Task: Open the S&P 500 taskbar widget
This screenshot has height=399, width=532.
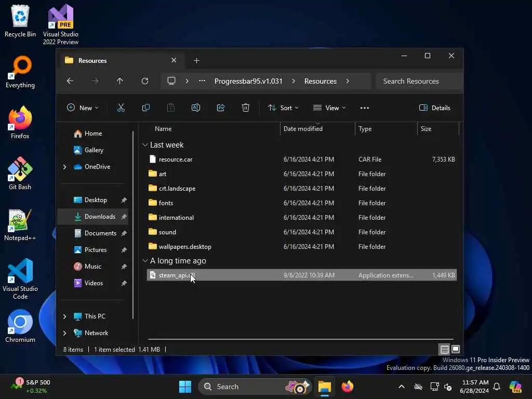Action: [x=31, y=387]
